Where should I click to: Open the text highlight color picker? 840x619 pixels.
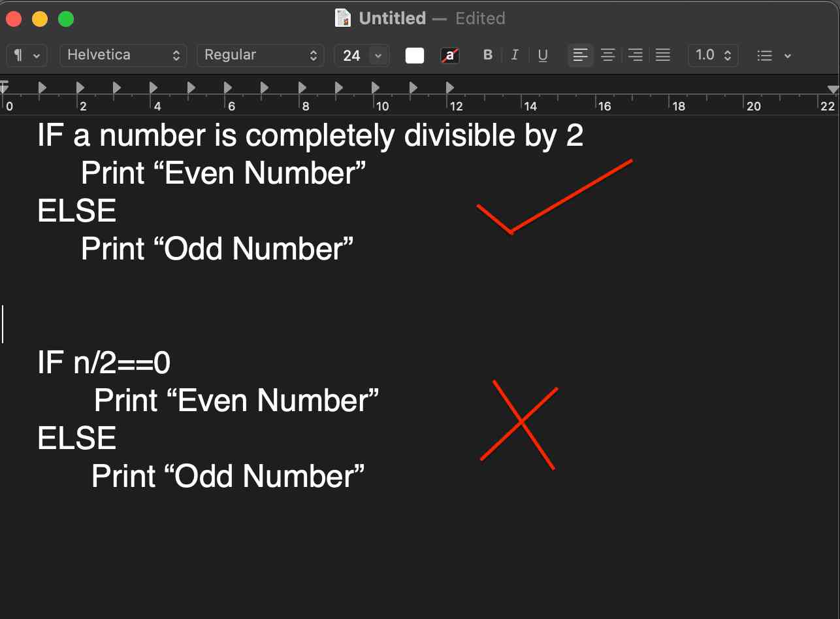click(x=450, y=56)
